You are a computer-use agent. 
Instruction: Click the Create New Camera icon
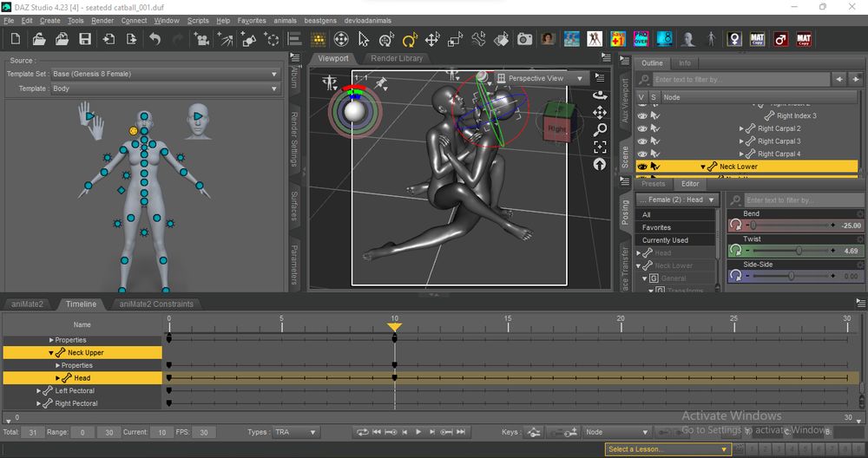[x=201, y=39]
